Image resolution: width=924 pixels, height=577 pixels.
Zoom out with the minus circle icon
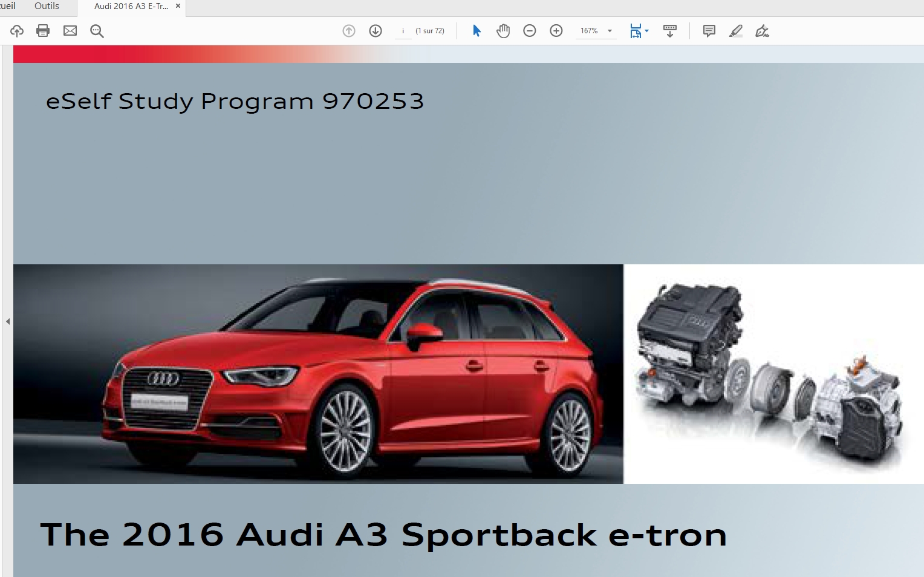coord(530,31)
